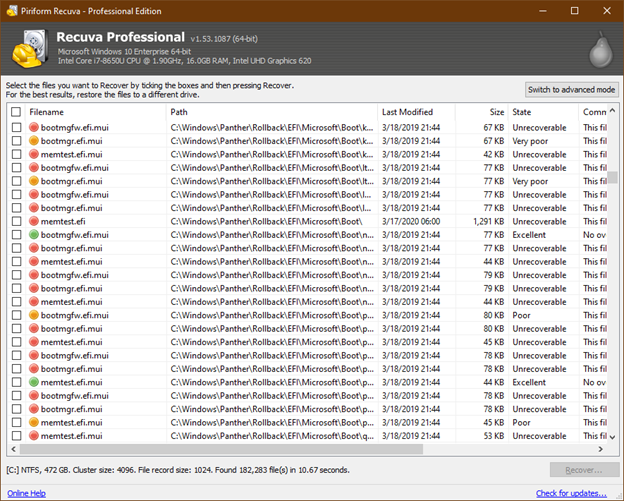Screen dimensions: 624x501
Task: Tick the select-all checkbox in the header
Action: [x=15, y=112]
